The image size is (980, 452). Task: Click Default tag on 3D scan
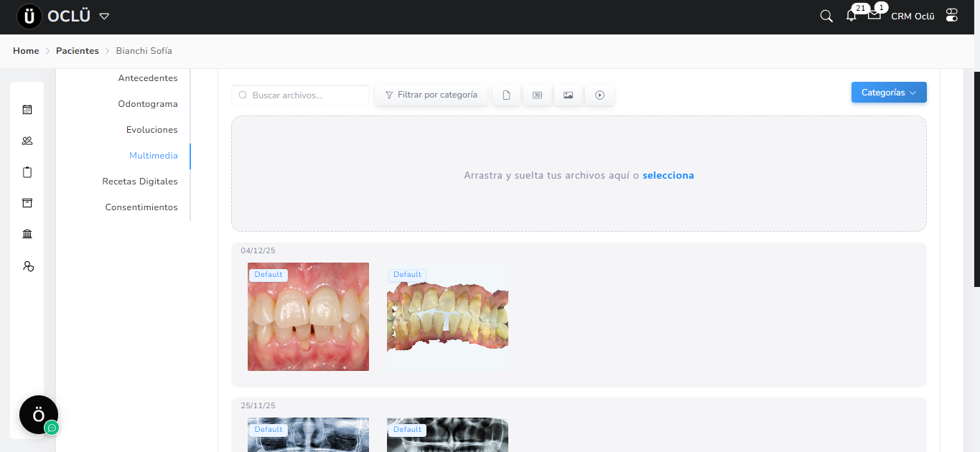click(x=407, y=275)
